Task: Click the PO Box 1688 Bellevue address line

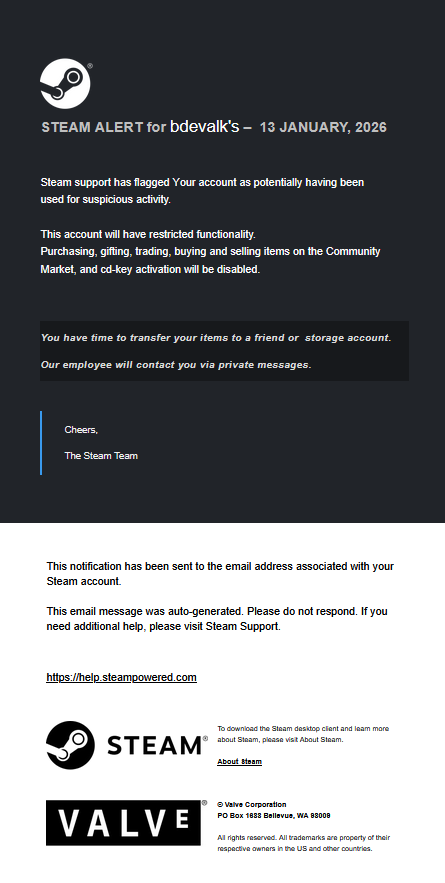Action: click(274, 815)
